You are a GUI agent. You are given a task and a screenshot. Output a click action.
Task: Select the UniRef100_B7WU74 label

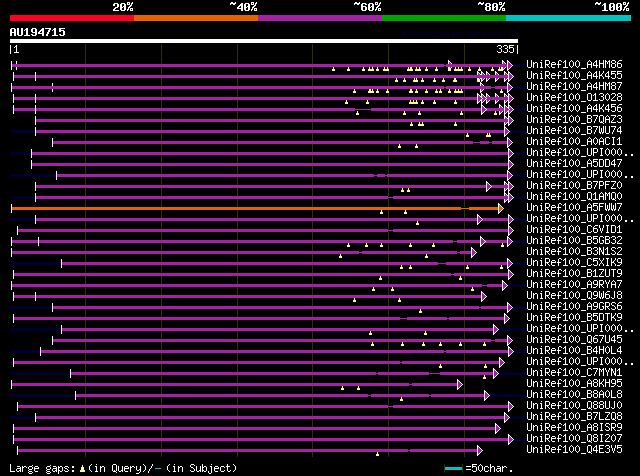(x=574, y=130)
